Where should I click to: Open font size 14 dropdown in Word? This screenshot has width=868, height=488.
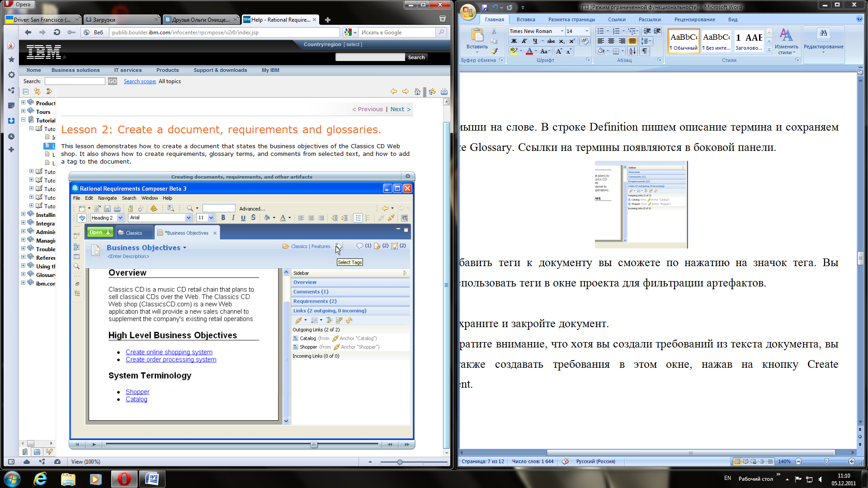[587, 31]
